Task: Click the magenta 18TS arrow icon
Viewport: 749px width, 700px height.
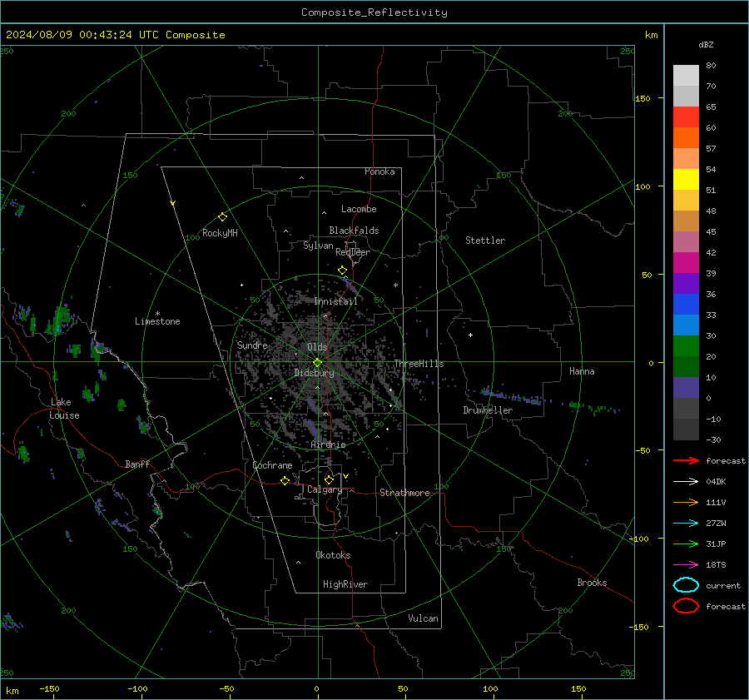Action: click(686, 565)
